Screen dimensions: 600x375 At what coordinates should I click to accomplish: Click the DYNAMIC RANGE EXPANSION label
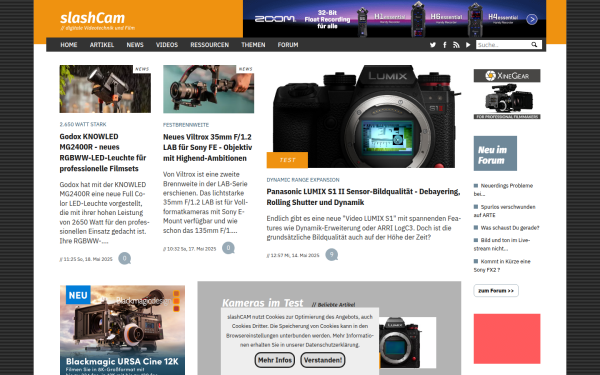click(x=303, y=180)
